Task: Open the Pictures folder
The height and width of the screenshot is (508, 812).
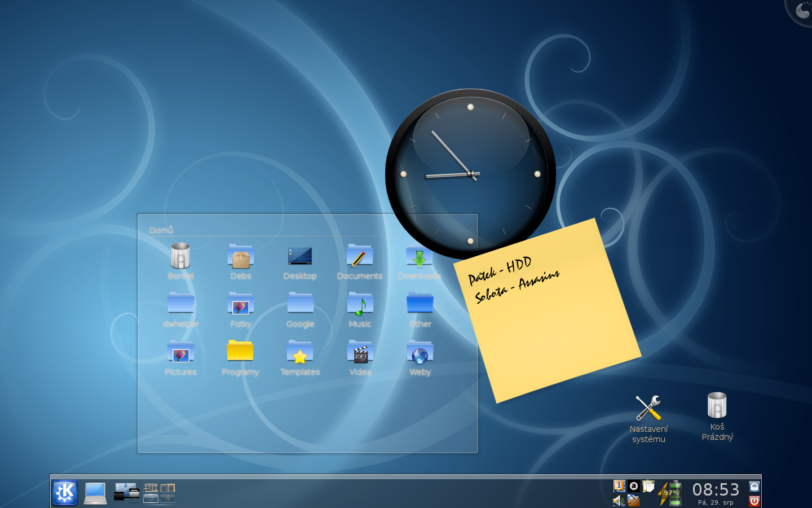Action: [180, 357]
